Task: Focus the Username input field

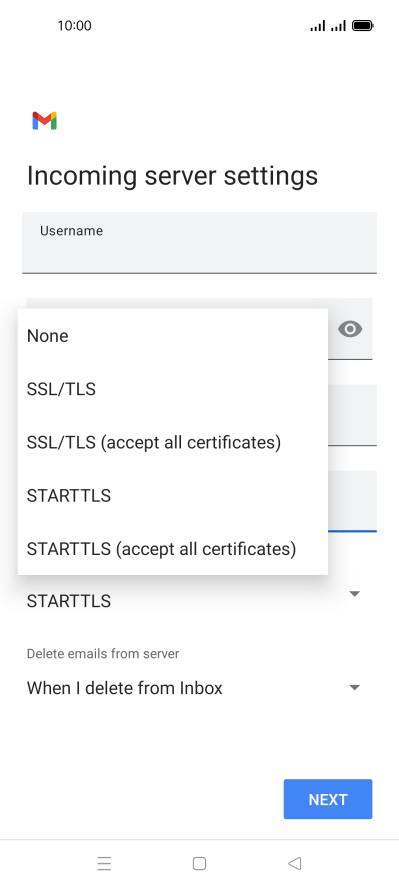Action: [x=199, y=242]
